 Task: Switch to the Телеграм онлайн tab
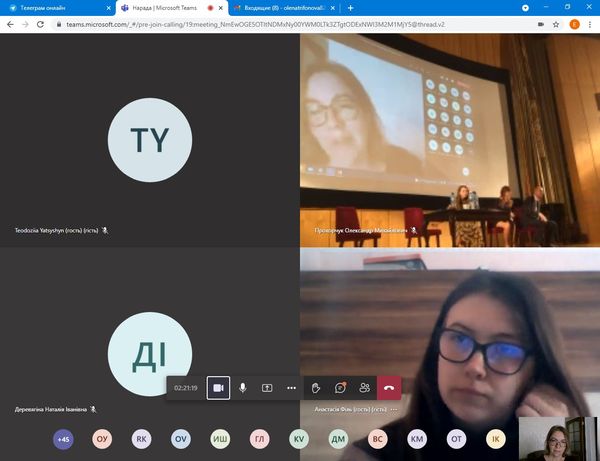[52, 8]
